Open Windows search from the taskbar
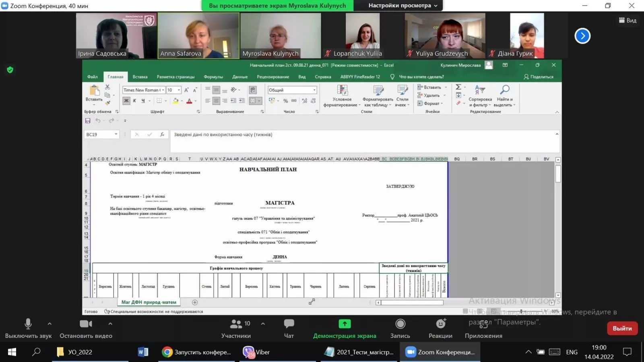This screenshot has width=644, height=362. coord(36,352)
